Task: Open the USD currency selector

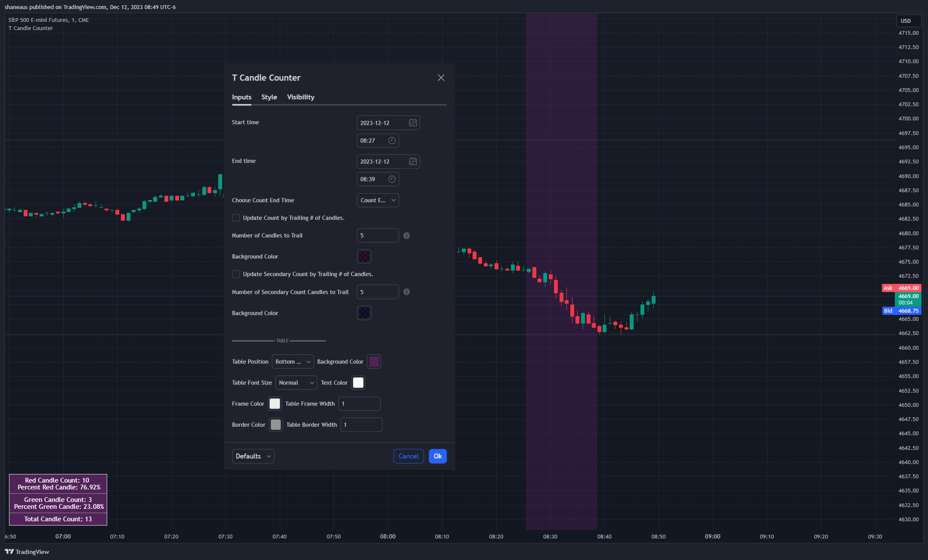Action: point(909,21)
